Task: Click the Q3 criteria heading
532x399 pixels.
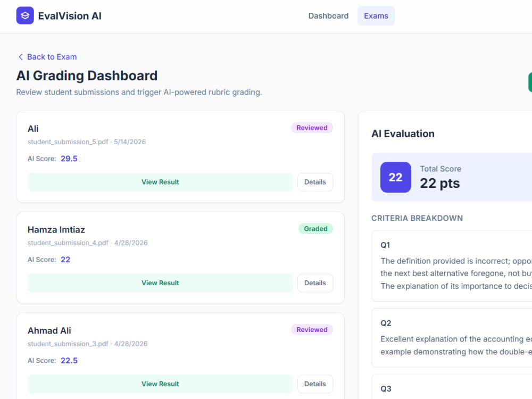Action: point(386,389)
